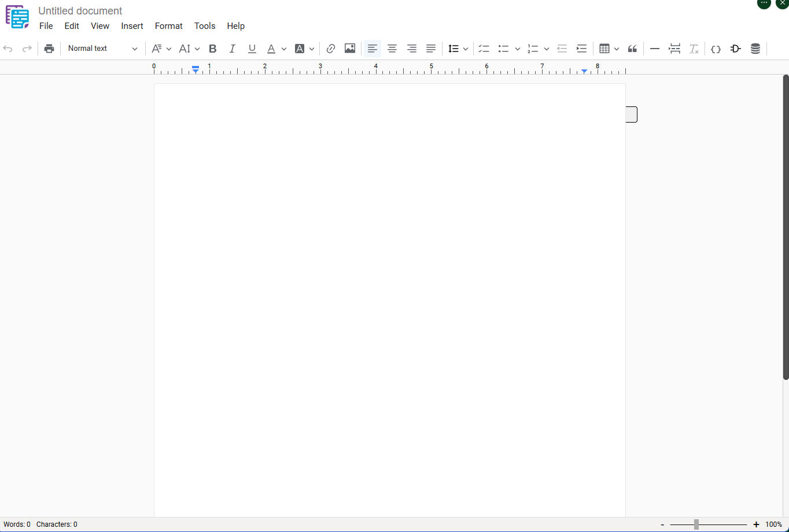
Task: Open the Tools menu
Action: point(205,26)
